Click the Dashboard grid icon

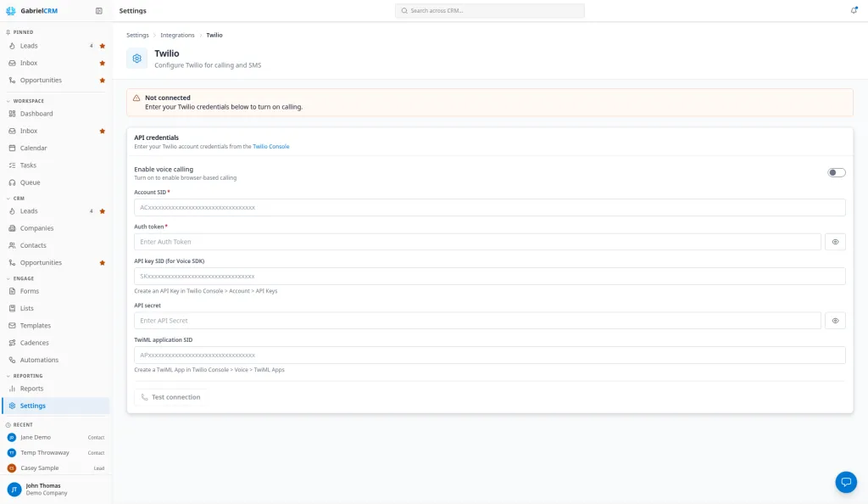click(x=12, y=114)
